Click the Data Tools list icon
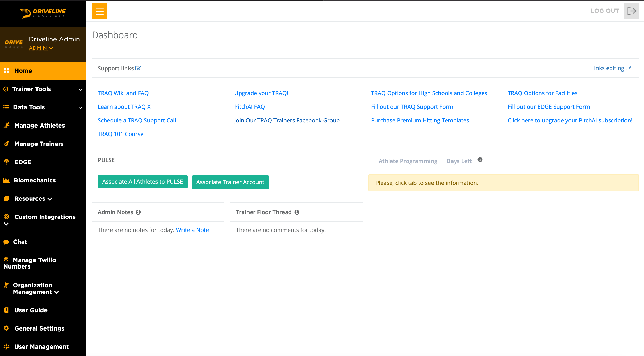644x356 pixels. click(x=6, y=107)
